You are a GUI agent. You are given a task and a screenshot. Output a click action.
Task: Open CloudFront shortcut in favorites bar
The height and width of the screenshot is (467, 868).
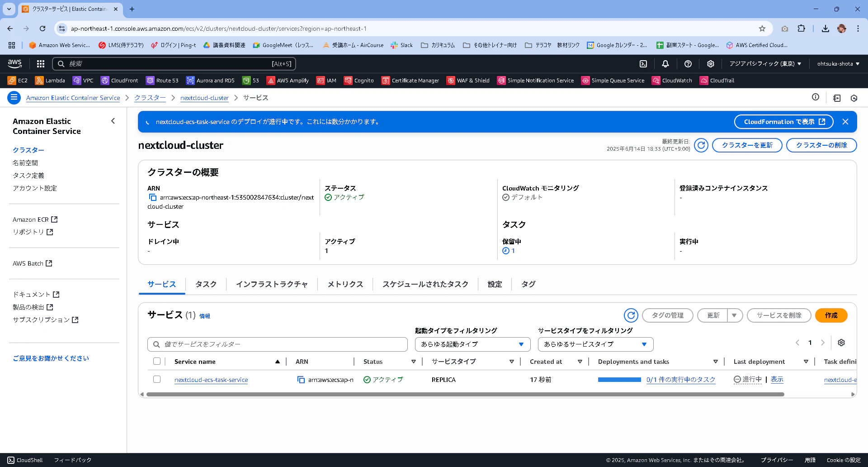[119, 81]
